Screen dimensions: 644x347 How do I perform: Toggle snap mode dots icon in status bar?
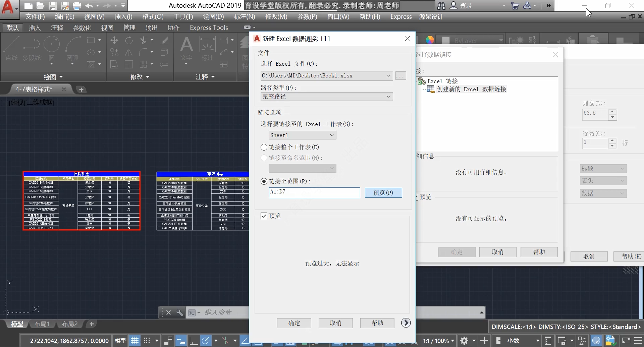[147, 341]
